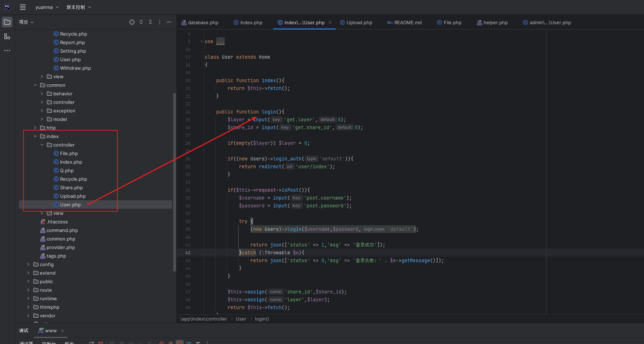644x344 pixels.
Task: Switch to helper.php tab
Action: coord(492,22)
